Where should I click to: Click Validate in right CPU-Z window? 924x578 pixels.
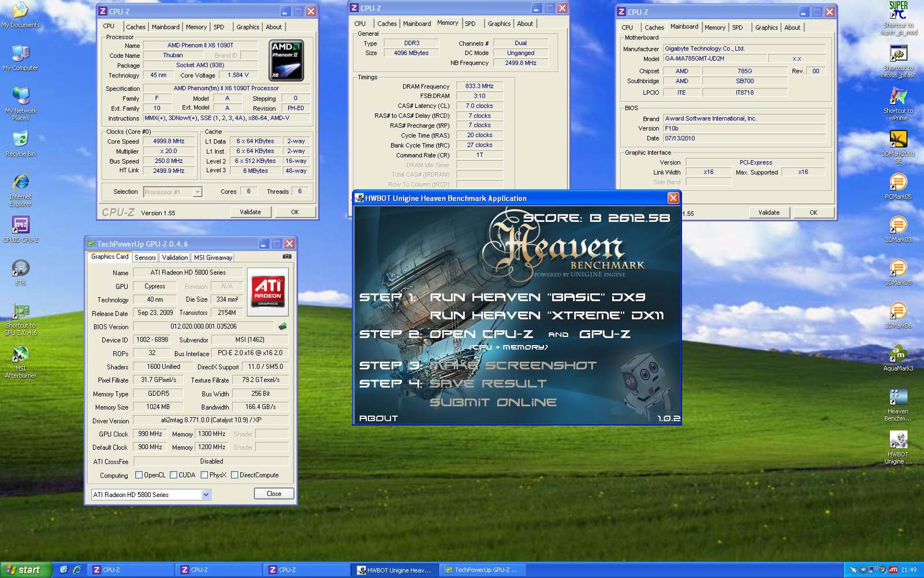pos(769,213)
